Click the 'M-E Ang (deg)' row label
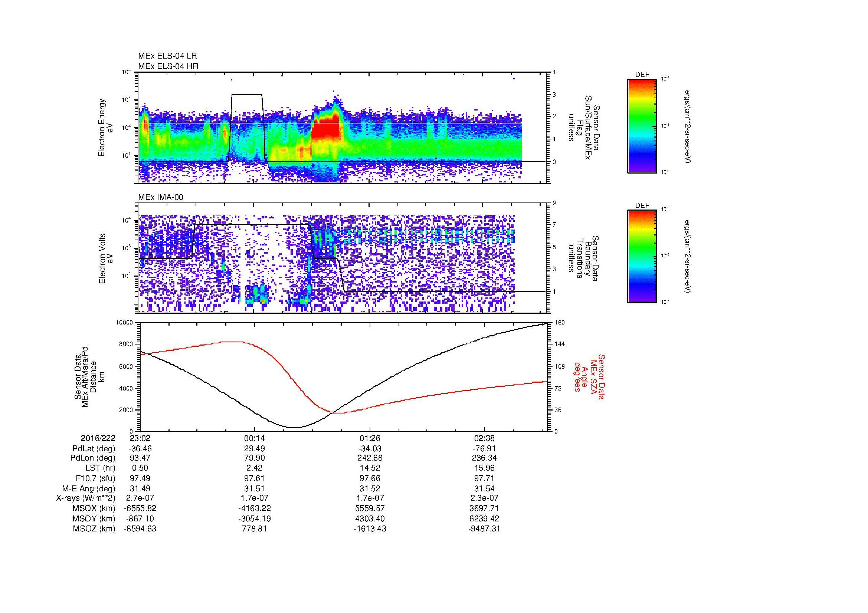The height and width of the screenshot is (613, 868). point(89,488)
